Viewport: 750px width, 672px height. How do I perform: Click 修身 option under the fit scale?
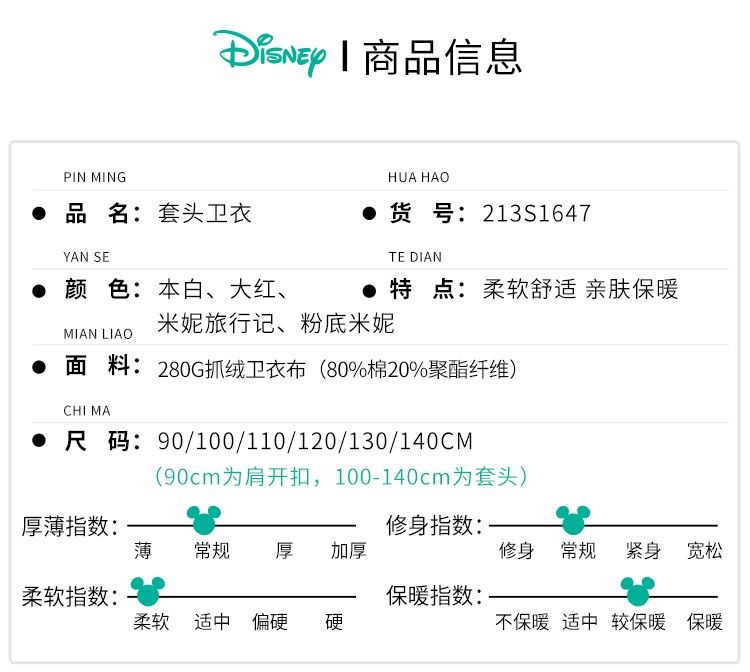coord(516,551)
